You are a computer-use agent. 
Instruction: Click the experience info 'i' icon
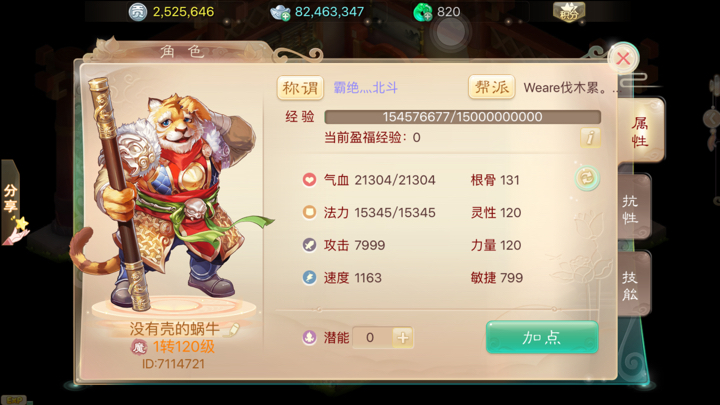(x=590, y=137)
